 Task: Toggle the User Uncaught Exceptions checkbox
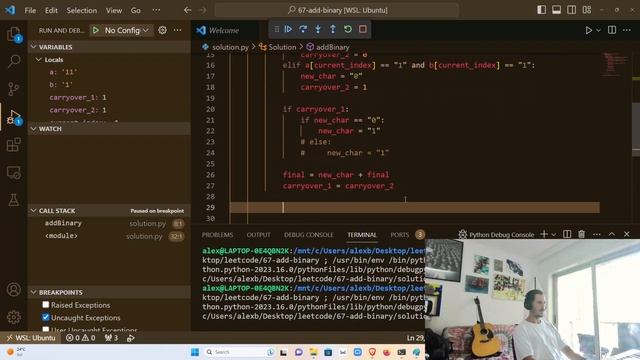tap(46, 329)
